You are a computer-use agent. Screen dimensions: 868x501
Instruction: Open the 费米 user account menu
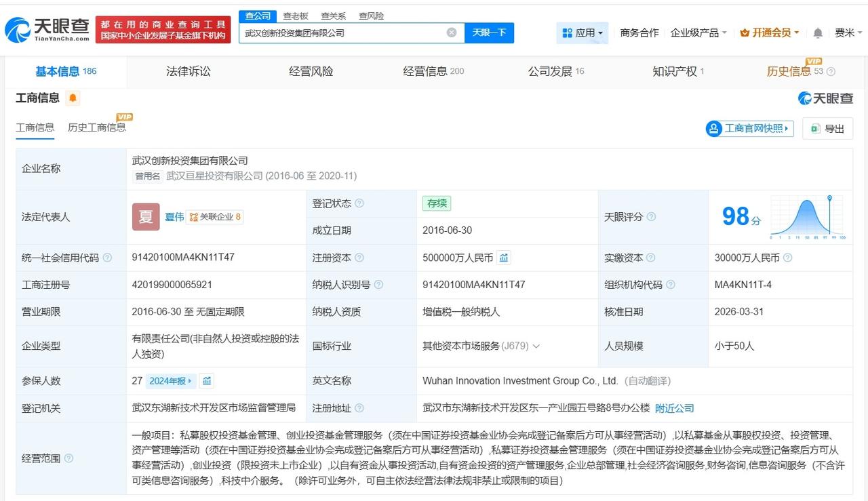(848, 33)
